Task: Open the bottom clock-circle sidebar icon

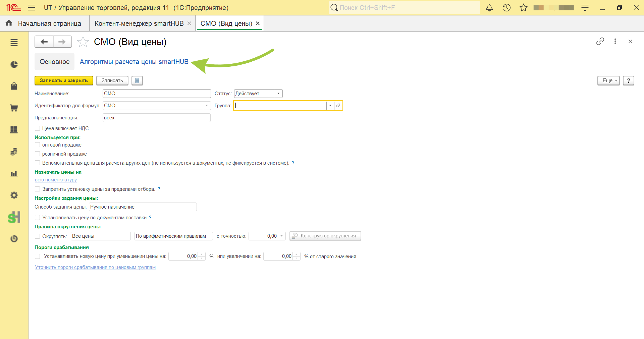Action: 14,239
